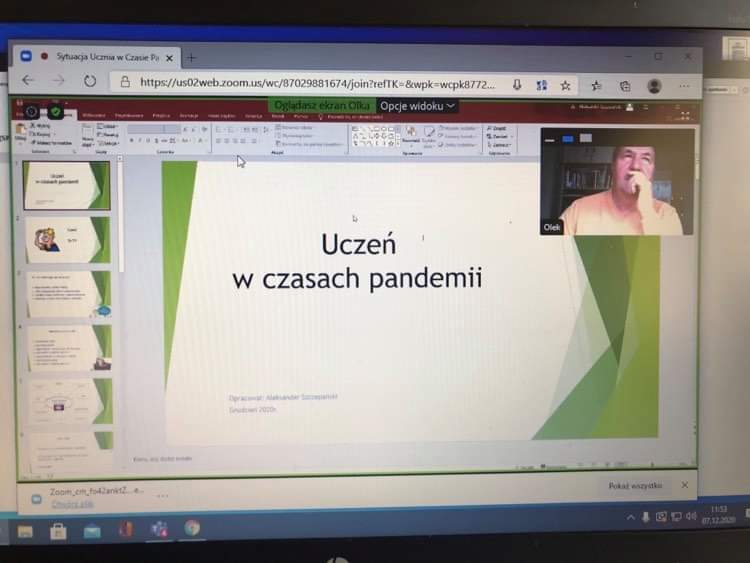Open Mail app from the taskbar

[92, 531]
